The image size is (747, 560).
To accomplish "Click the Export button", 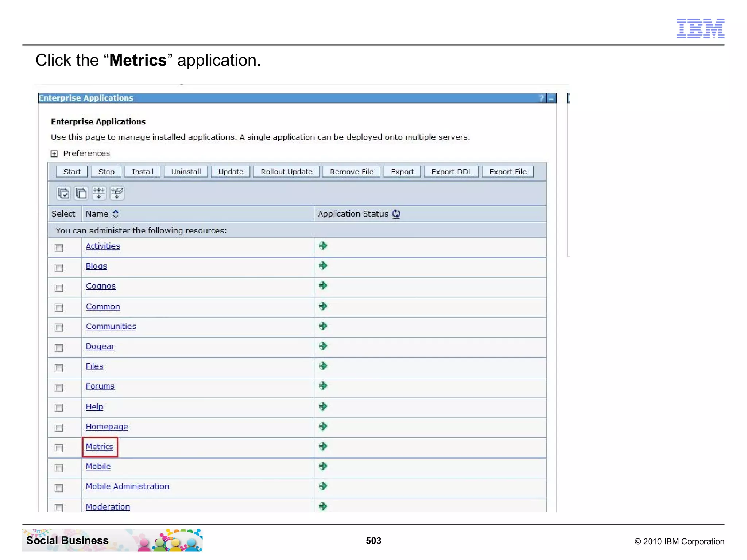I will (x=402, y=172).
